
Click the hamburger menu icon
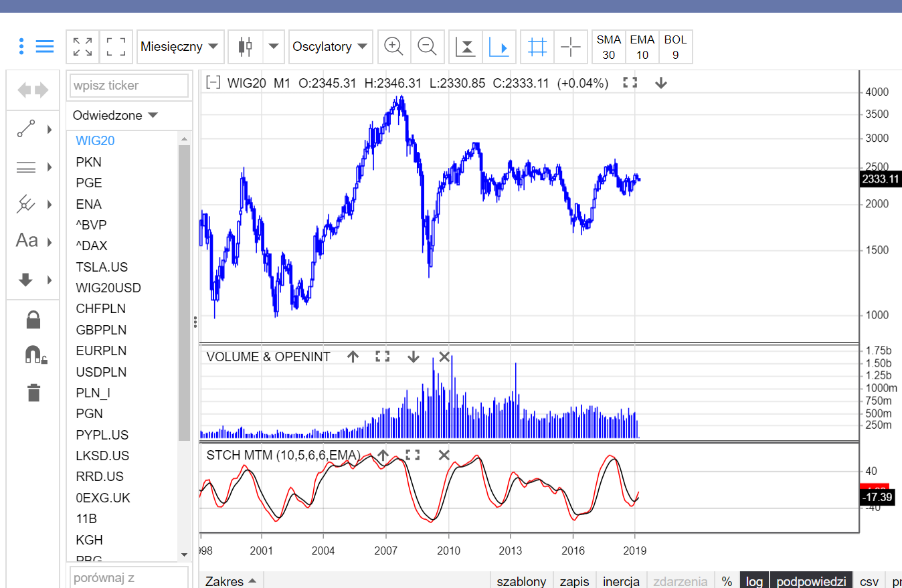pos(45,47)
